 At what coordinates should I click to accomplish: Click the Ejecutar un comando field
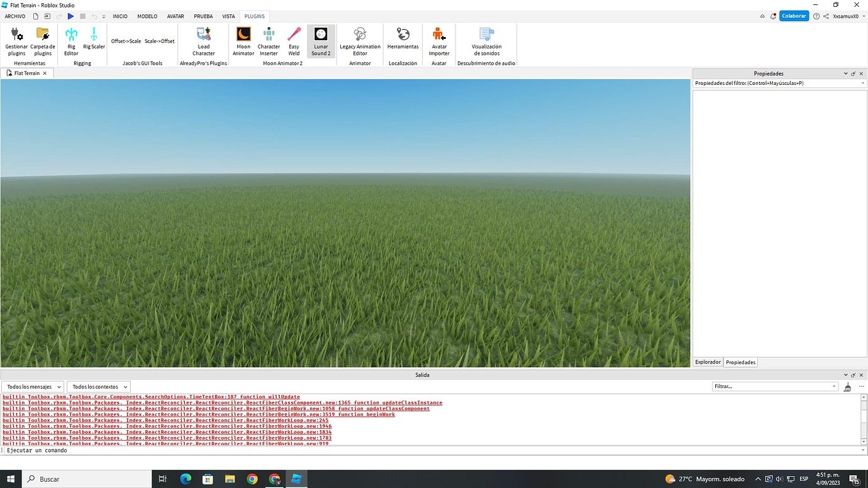(126, 450)
